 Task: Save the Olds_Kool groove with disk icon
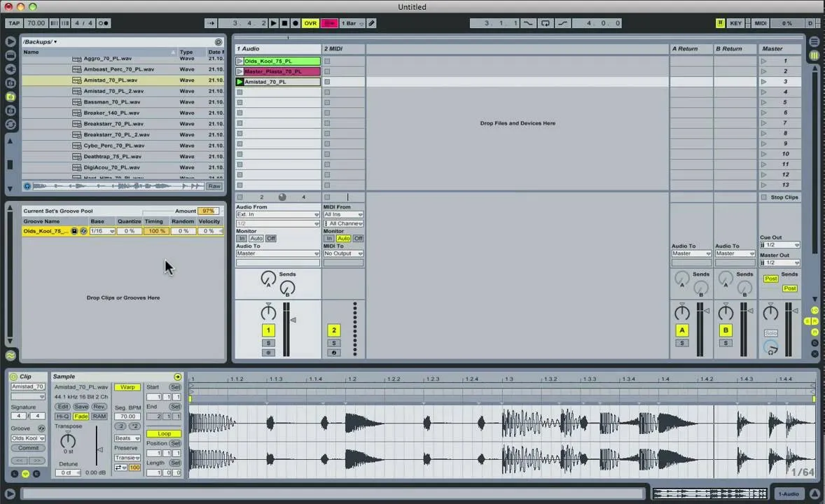(x=74, y=231)
